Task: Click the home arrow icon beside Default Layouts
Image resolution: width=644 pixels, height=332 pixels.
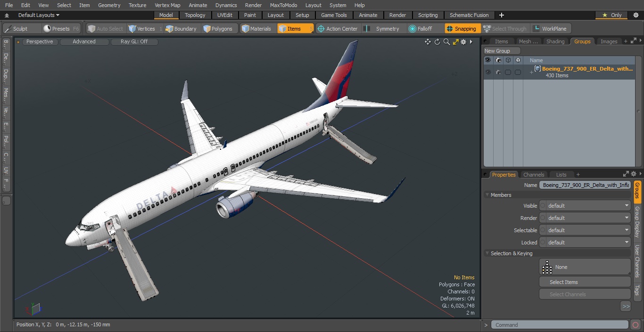Action: point(7,15)
